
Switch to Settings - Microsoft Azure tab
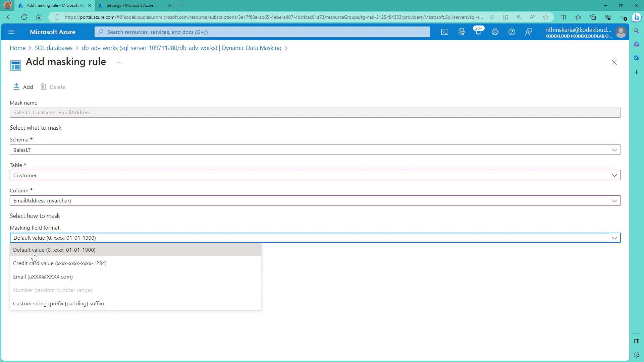(x=130, y=5)
